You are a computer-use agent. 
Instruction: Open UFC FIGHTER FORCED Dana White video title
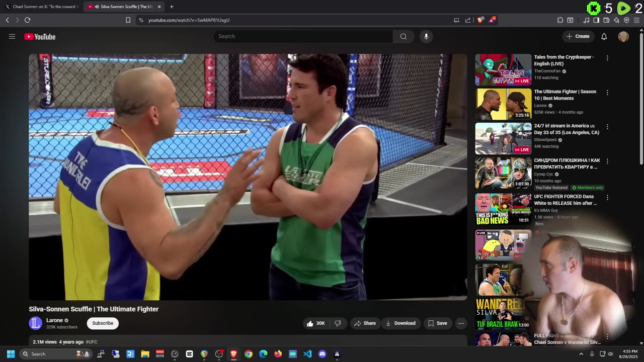[x=565, y=200]
